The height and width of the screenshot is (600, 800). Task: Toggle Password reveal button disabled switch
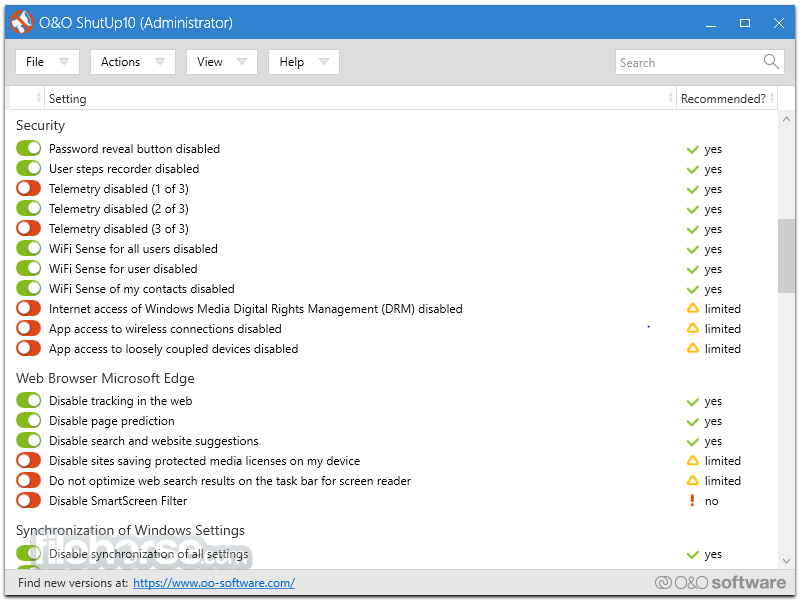[29, 148]
